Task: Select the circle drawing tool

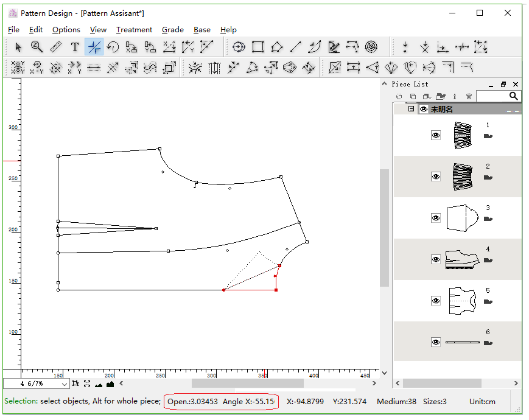Action: click(239, 47)
